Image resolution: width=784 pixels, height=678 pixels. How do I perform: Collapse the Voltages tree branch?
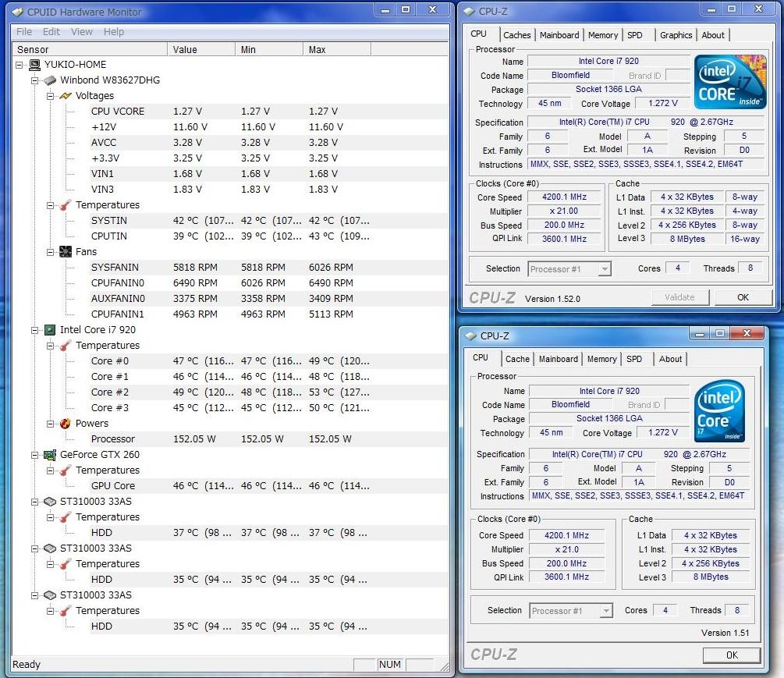point(50,95)
